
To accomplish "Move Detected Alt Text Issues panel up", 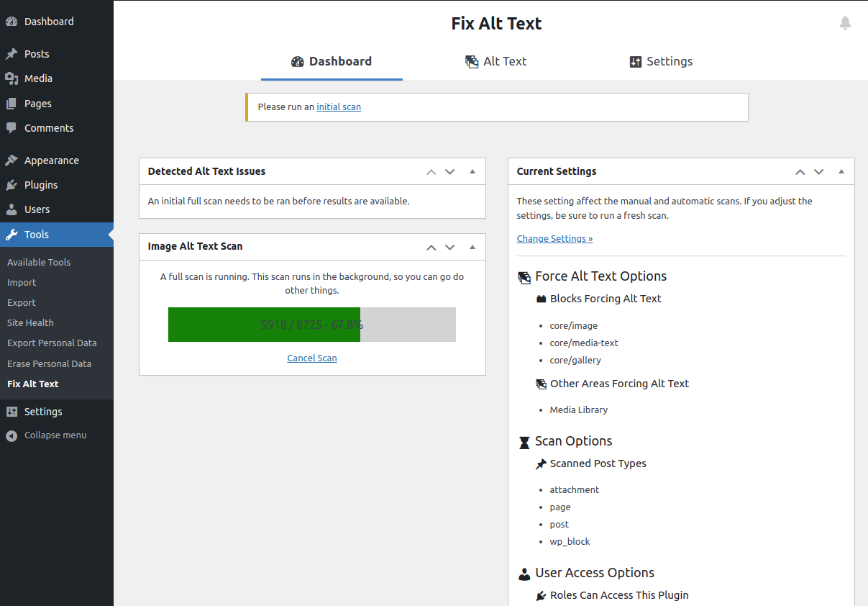I will [x=431, y=172].
